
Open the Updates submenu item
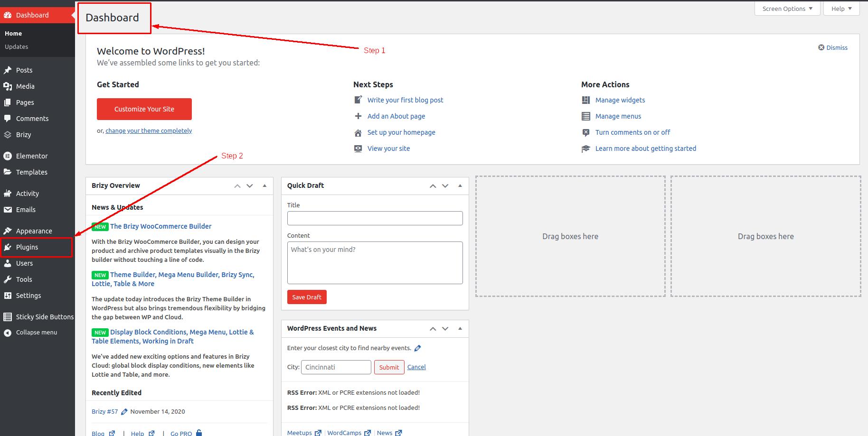[x=16, y=46]
